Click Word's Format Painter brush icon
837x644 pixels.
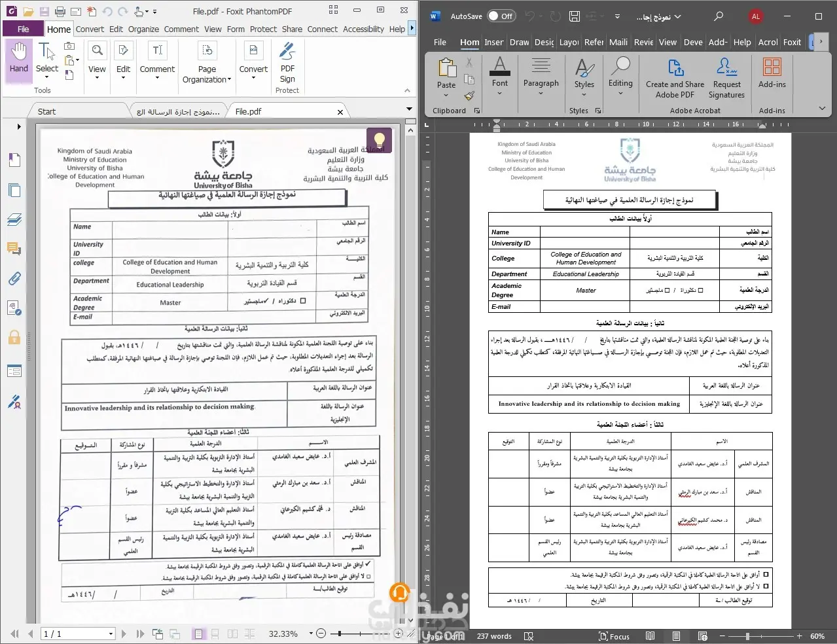point(469,96)
